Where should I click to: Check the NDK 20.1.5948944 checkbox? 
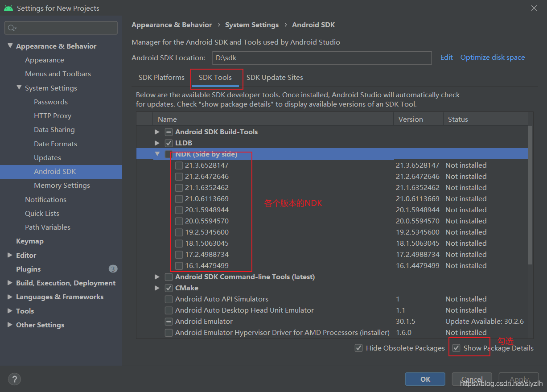[179, 210]
